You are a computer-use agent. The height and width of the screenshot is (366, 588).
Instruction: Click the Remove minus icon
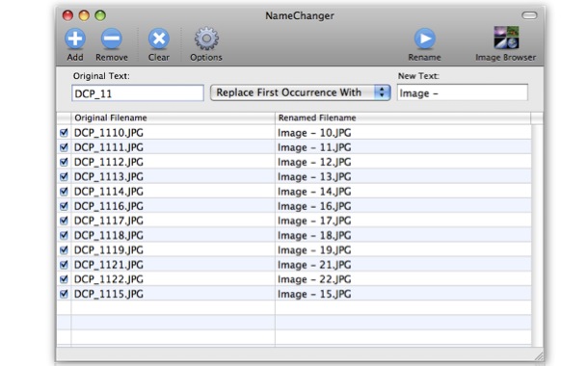point(112,39)
